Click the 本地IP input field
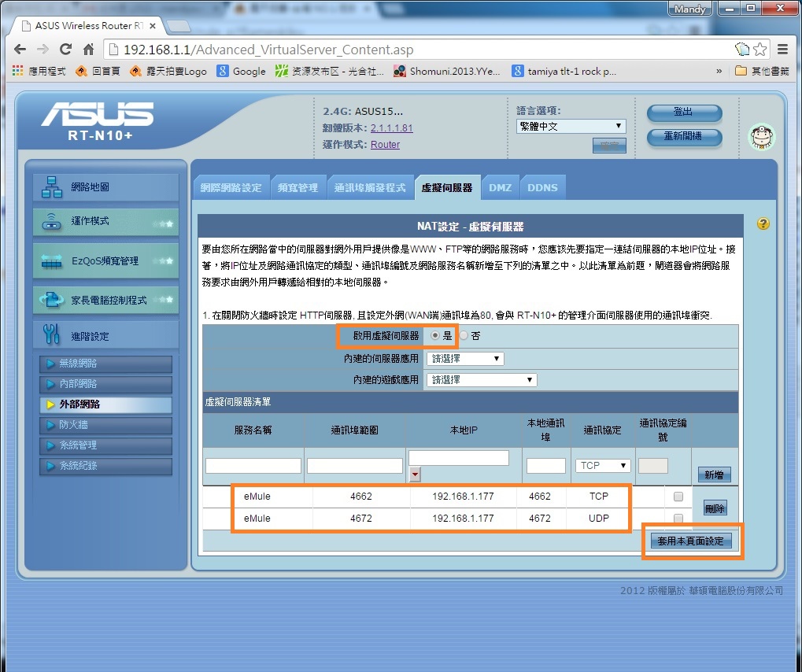The width and height of the screenshot is (802, 672). tap(459, 458)
